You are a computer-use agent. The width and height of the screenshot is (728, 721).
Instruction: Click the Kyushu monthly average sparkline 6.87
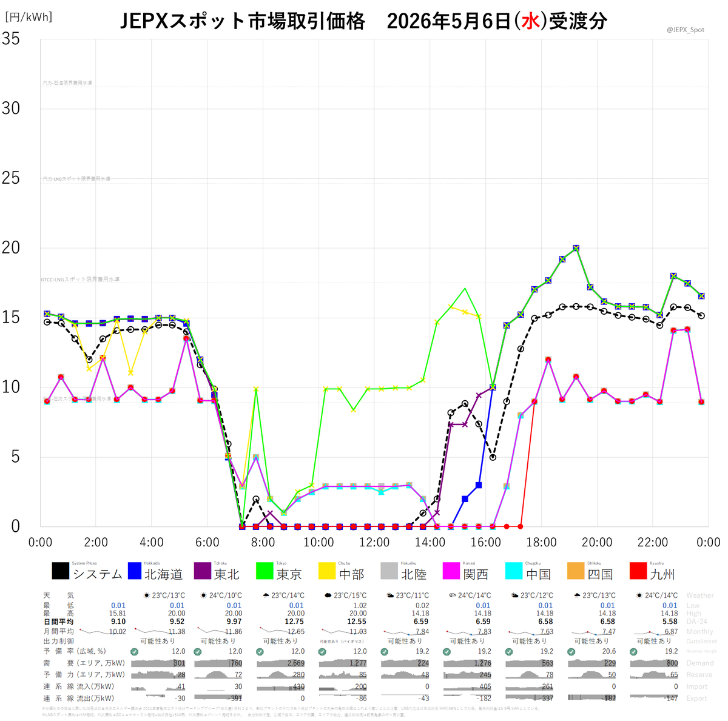656,631
